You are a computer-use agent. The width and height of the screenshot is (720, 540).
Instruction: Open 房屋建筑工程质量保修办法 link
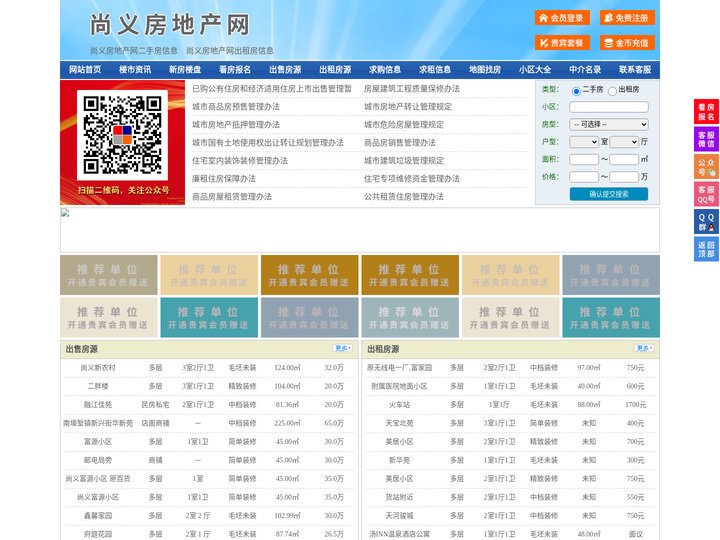pos(411,89)
